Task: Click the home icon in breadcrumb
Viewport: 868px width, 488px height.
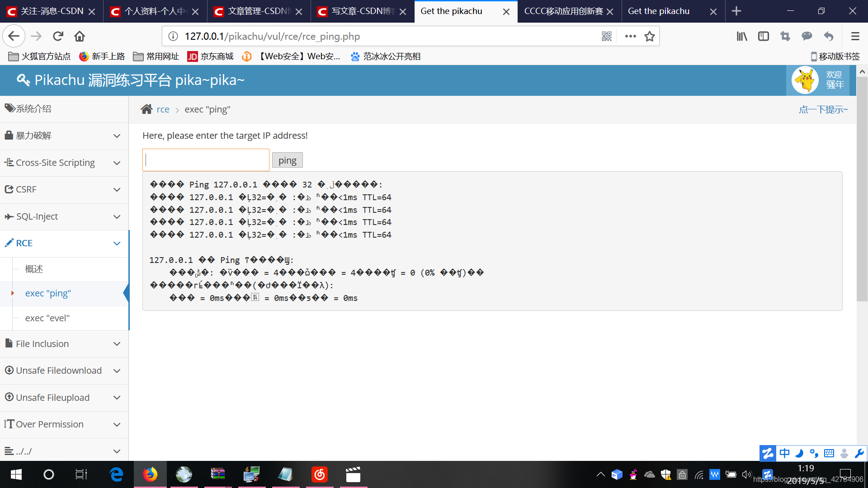Action: point(146,109)
